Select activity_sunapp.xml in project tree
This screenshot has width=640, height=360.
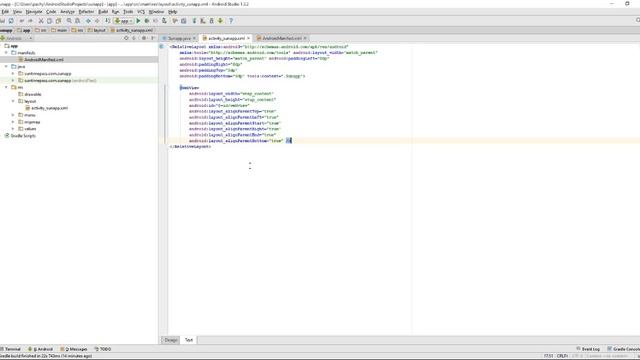[49, 108]
